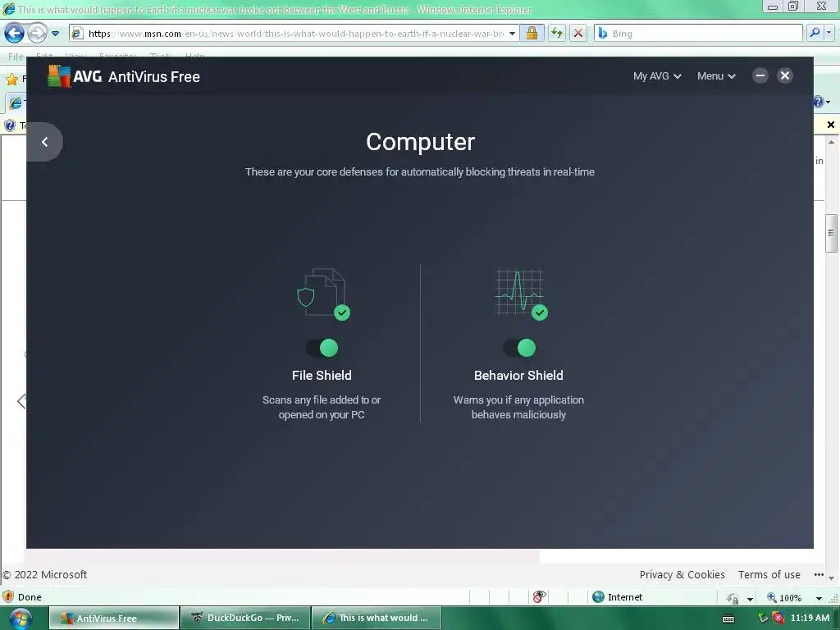Screen dimensions: 840x630
Task: Click the File Shield documents icon
Action: click(x=323, y=294)
